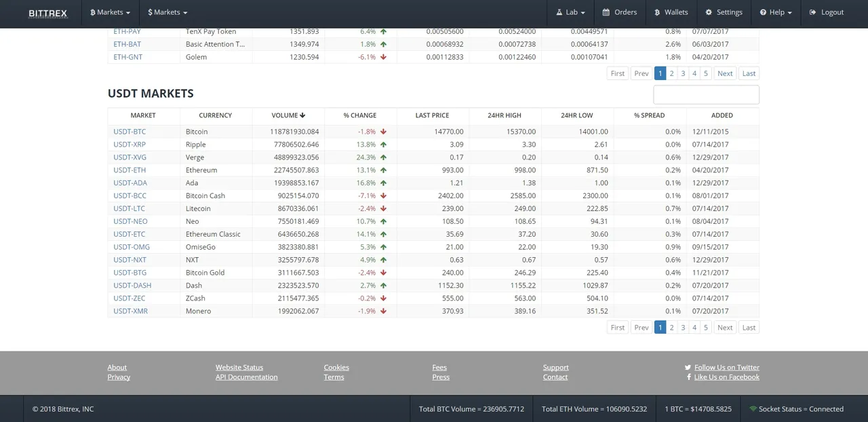The image size is (868, 422).
Task: Open the Cookies footer link
Action: point(336,368)
